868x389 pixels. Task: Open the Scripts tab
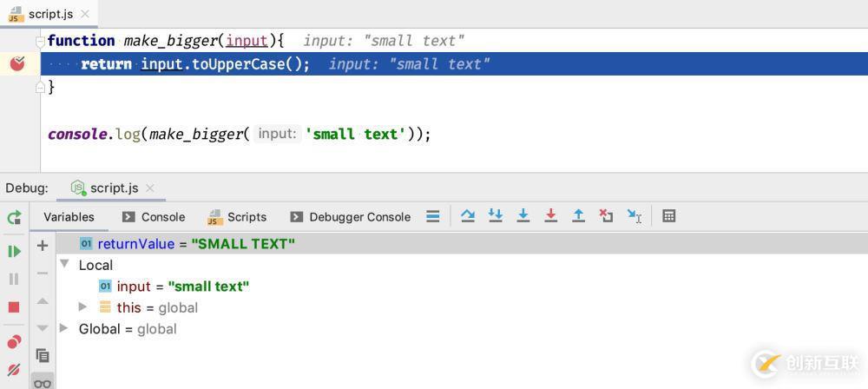[237, 217]
